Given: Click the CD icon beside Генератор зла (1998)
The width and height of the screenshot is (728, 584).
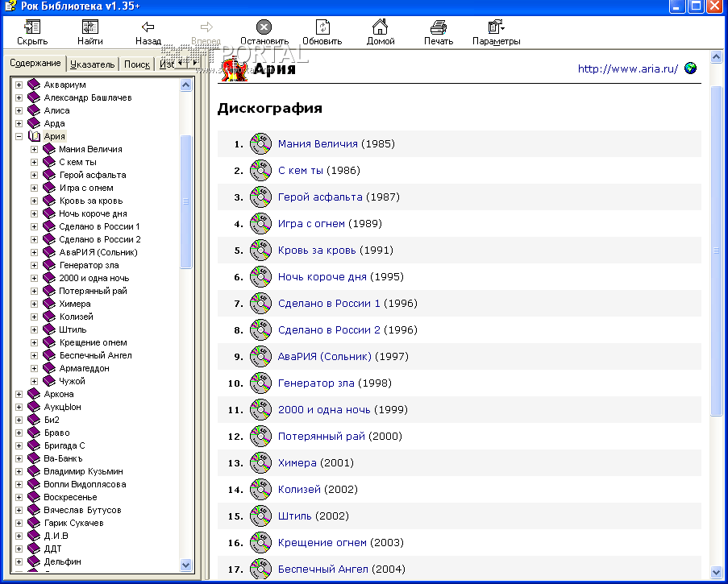Looking at the screenshot, I should pyautogui.click(x=260, y=383).
